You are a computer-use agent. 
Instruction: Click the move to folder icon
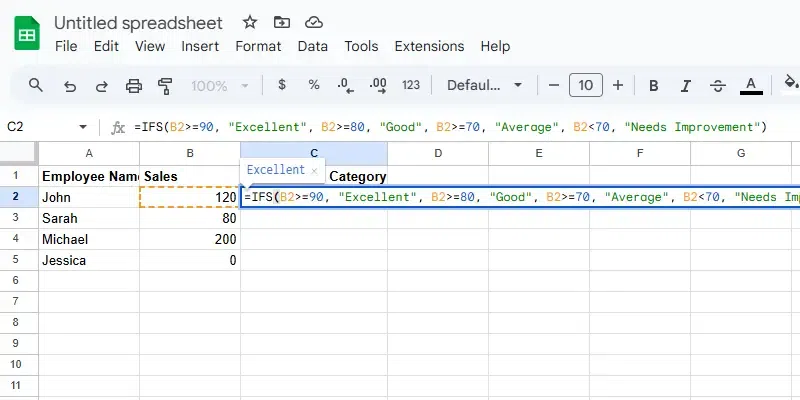(282, 22)
